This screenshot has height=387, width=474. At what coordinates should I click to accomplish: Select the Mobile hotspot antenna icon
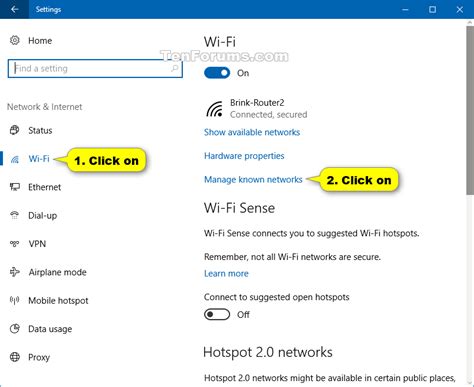(15, 300)
